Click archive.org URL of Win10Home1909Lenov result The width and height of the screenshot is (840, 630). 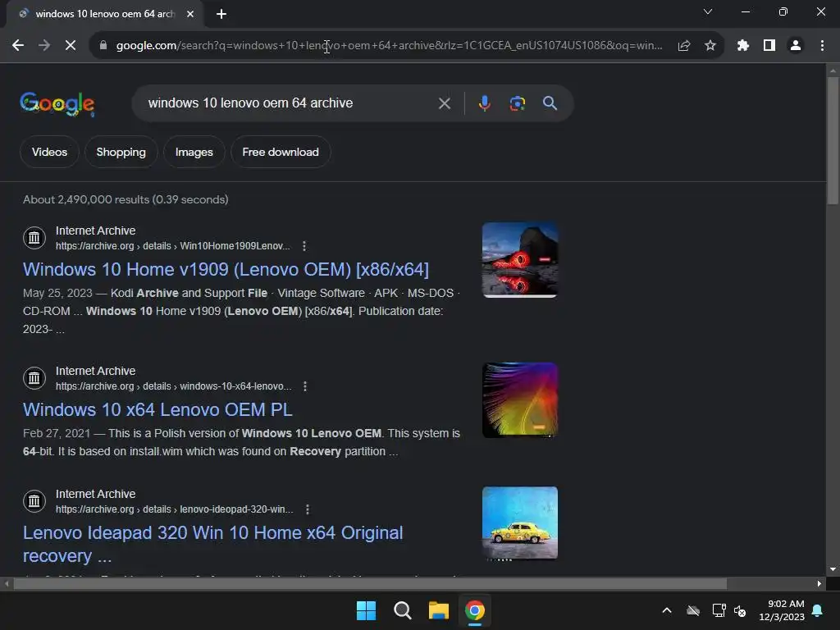(172, 246)
